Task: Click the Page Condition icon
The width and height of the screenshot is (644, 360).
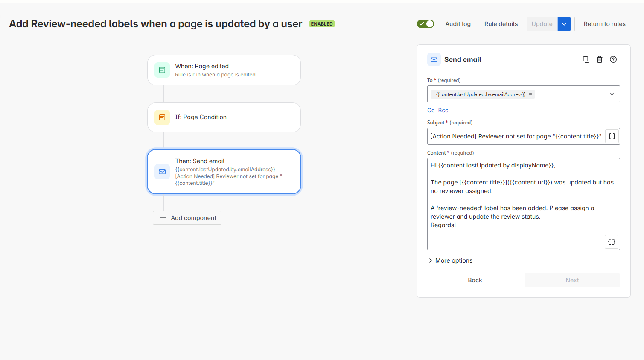Action: [x=162, y=117]
